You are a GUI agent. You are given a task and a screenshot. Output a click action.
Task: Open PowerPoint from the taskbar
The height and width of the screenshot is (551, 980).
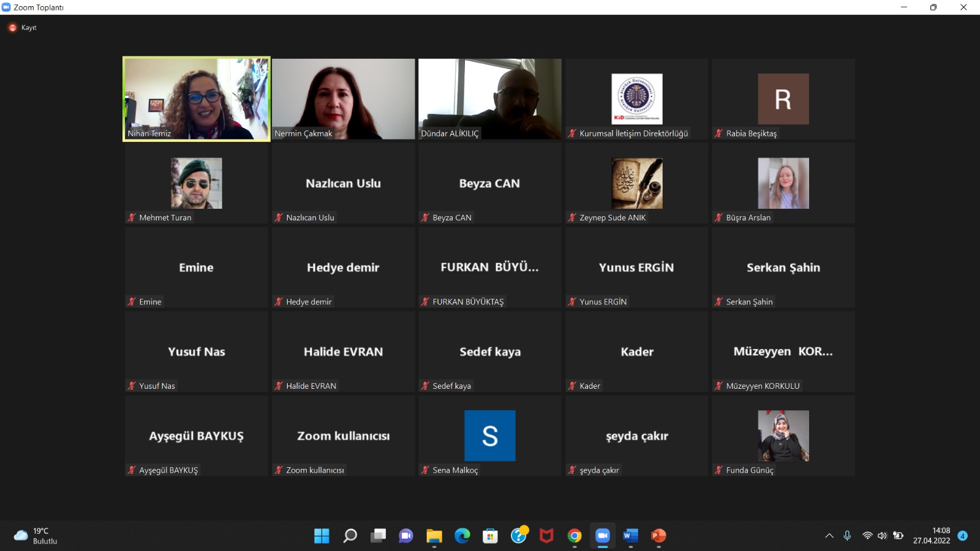pos(658,536)
